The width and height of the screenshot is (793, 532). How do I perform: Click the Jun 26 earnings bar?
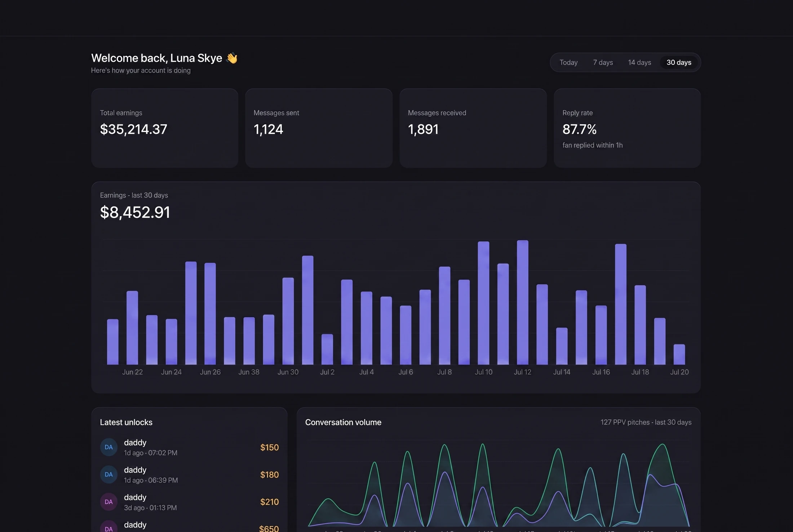tap(210, 314)
